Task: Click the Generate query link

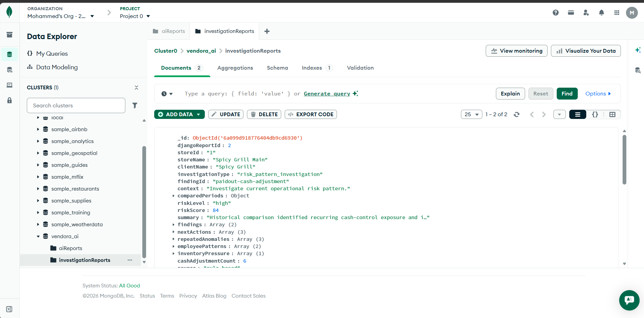Action: click(x=327, y=94)
